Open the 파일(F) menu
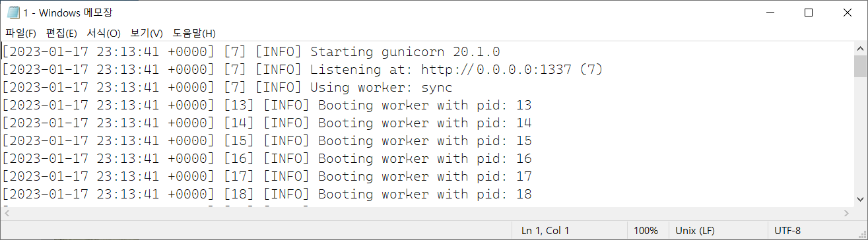The height and width of the screenshot is (240, 868). click(20, 33)
